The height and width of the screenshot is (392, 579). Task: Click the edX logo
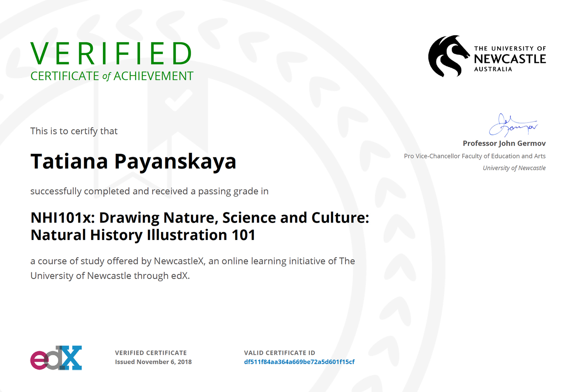click(56, 358)
